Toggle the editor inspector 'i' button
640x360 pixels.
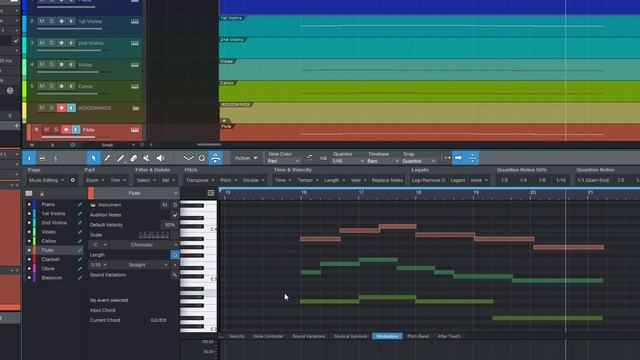pos(29,158)
